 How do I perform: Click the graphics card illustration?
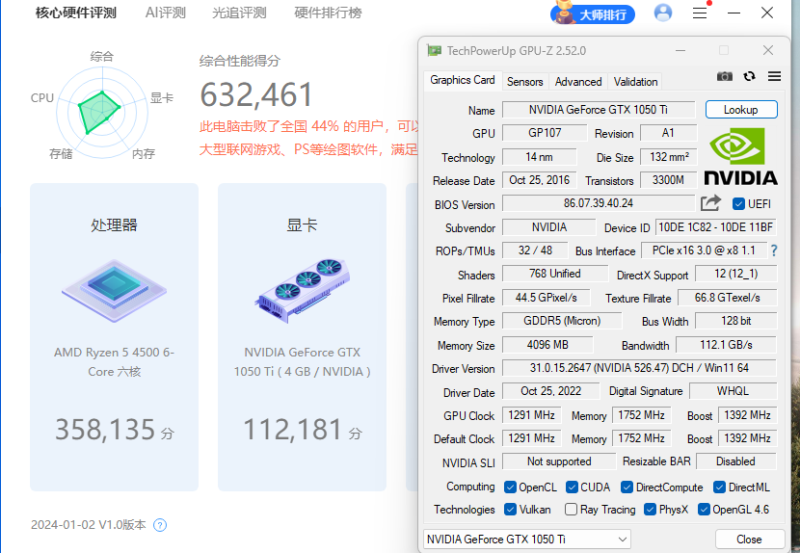(302, 290)
